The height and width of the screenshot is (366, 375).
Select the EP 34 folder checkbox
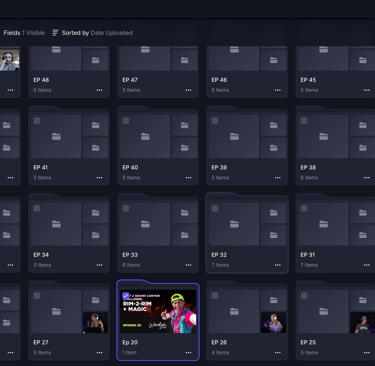coord(37,208)
